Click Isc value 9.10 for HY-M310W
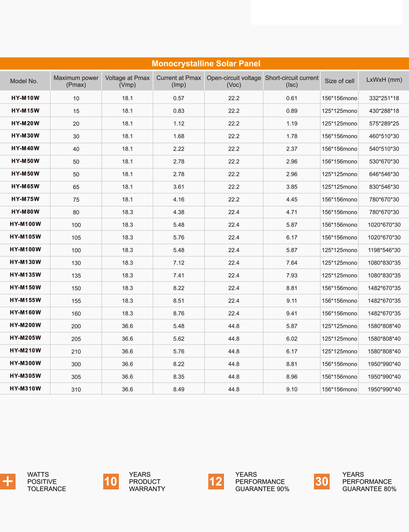The width and height of the screenshot is (409, 532). [292, 390]
